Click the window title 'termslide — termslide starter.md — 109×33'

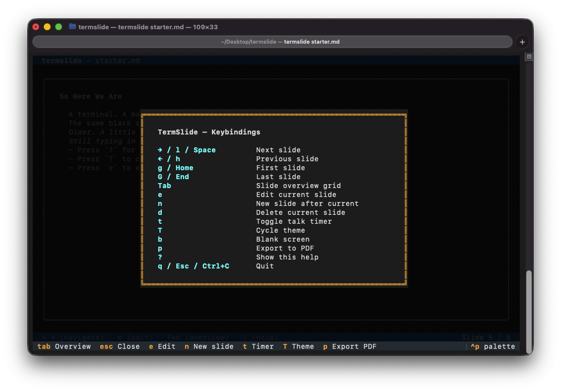pyautogui.click(x=148, y=27)
